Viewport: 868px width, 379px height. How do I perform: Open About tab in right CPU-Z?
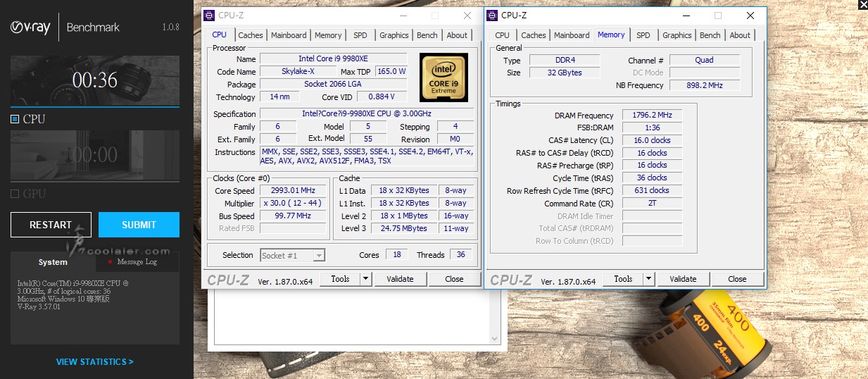pos(740,35)
